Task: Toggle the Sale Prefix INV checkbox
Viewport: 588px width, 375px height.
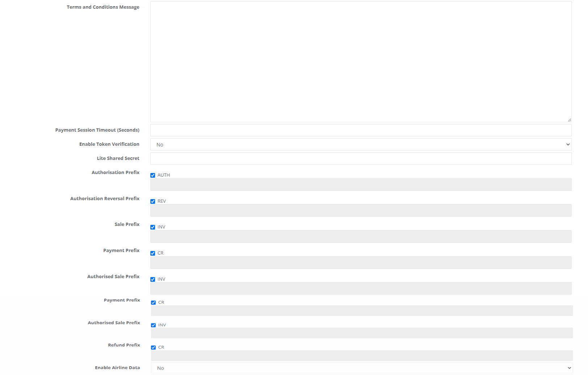Action: 153,227
